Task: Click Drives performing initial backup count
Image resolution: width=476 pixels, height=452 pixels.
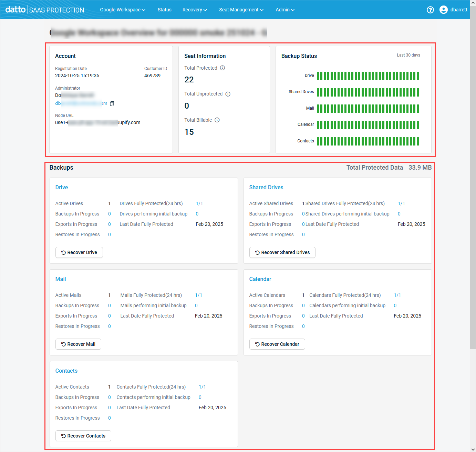Action: coord(197,214)
